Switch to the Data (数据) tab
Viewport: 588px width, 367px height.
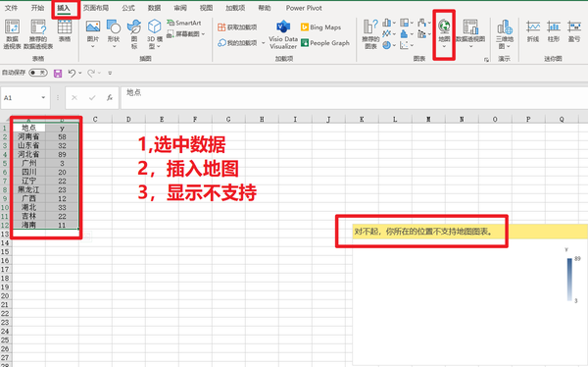(x=154, y=8)
